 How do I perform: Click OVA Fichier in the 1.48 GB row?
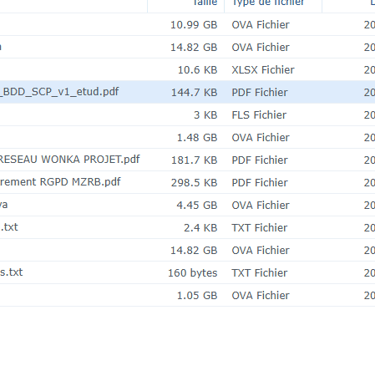click(x=260, y=138)
